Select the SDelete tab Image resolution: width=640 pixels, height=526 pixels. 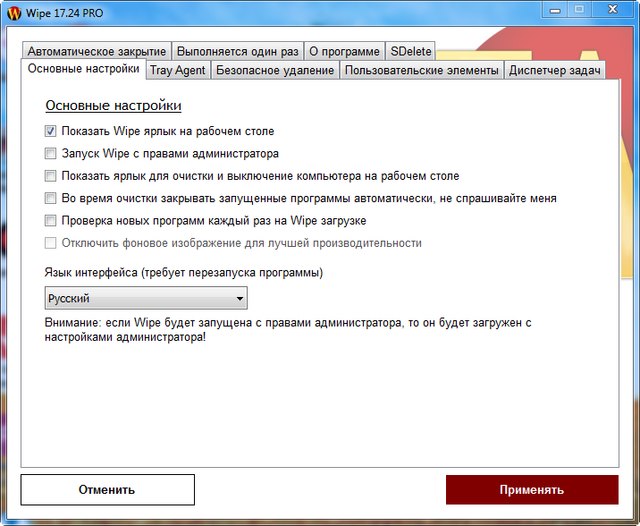(409, 51)
